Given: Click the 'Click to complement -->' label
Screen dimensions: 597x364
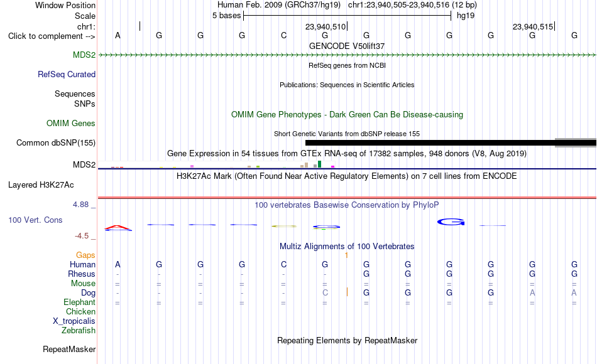Looking at the screenshot, I should coord(52,36).
